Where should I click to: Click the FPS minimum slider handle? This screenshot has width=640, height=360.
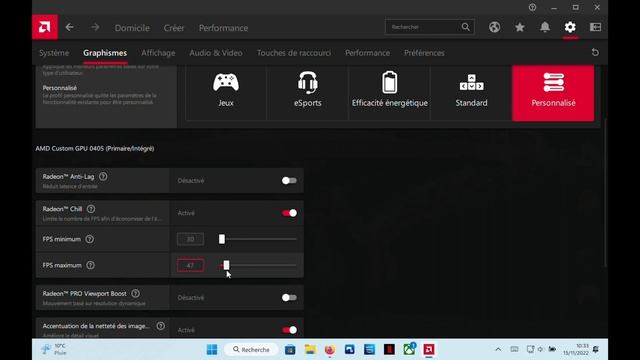pos(222,239)
